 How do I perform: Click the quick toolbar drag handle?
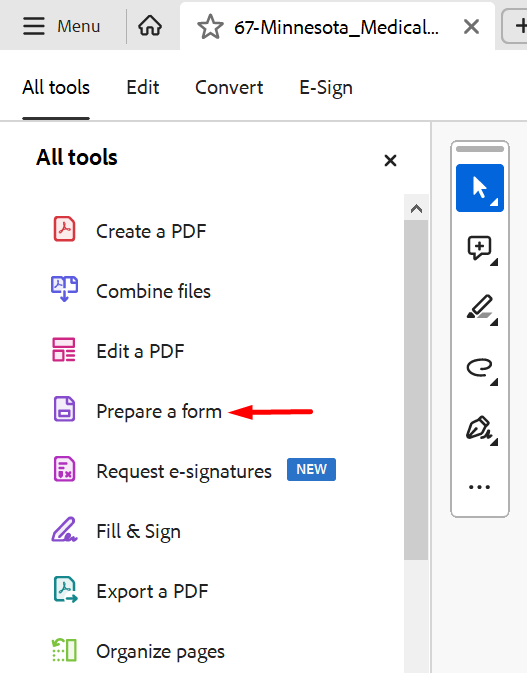click(x=480, y=149)
